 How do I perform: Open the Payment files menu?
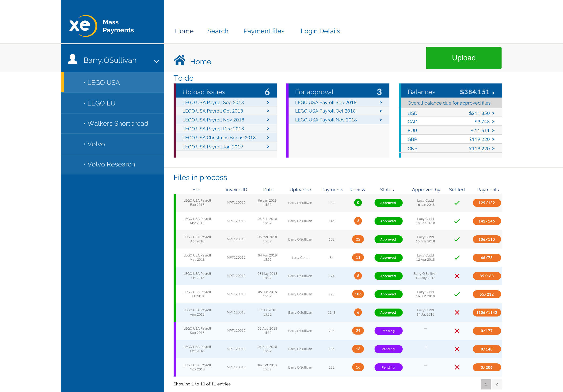[x=264, y=31]
